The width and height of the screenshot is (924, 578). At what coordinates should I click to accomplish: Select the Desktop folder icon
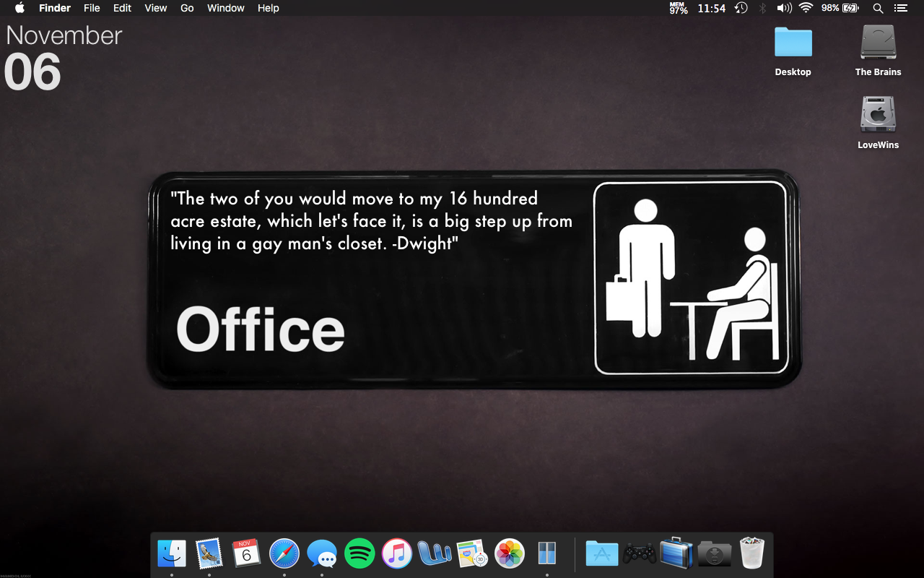[x=793, y=43]
